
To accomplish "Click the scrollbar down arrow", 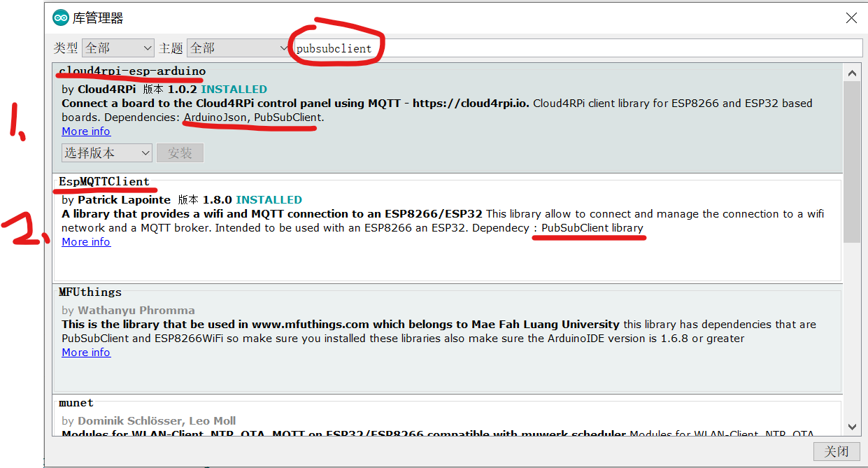I will [x=851, y=427].
